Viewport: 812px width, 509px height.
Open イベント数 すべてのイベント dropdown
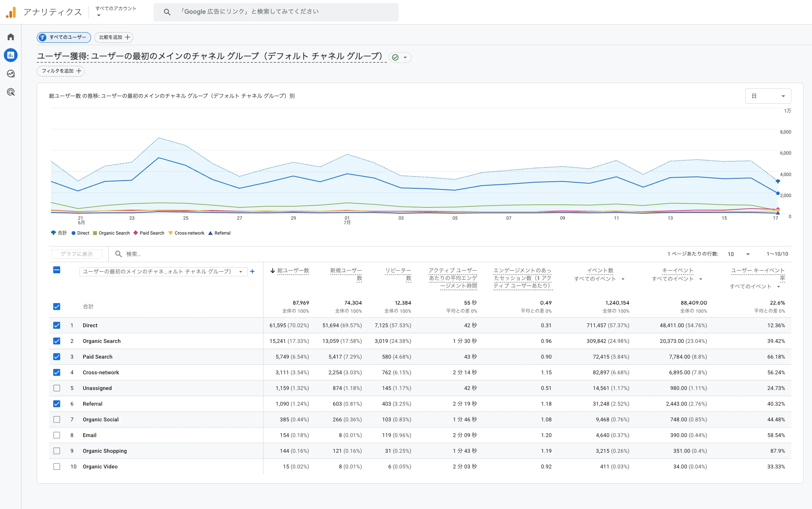[x=599, y=279]
